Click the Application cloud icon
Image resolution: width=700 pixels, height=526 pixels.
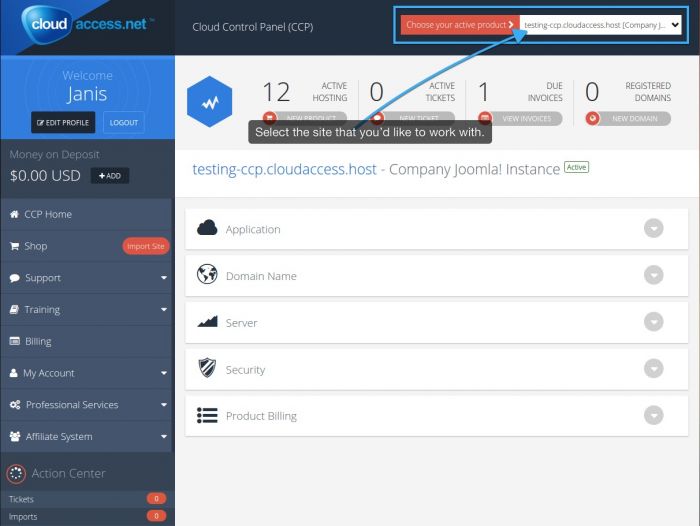207,228
